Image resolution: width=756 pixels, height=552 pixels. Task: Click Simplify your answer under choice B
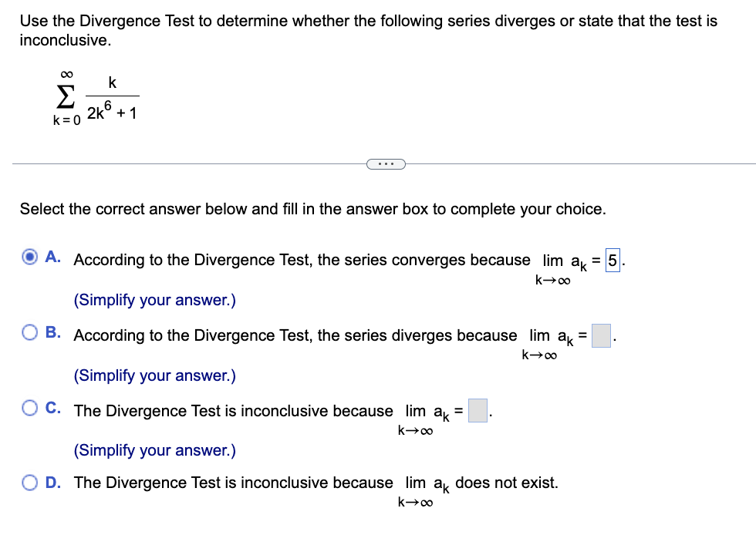[154, 375]
